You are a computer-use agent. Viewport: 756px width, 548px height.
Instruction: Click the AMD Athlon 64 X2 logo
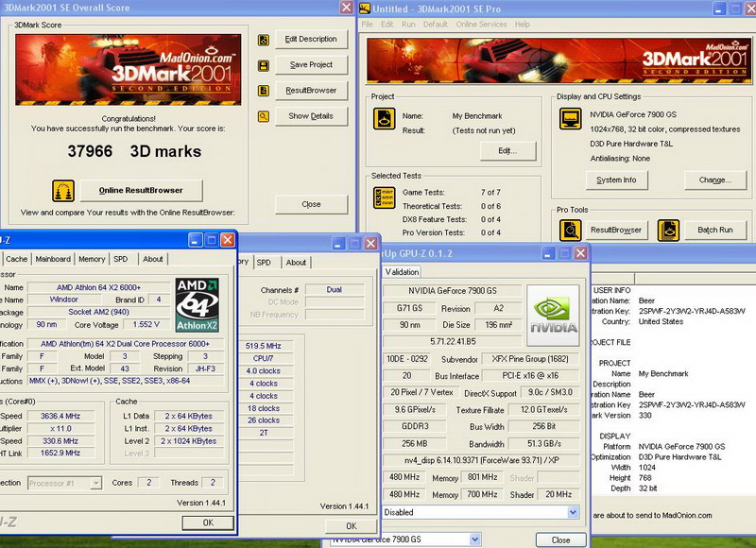pos(197,305)
